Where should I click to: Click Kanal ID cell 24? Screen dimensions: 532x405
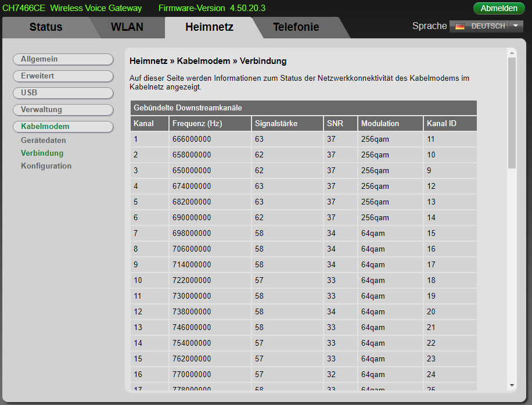tap(450, 374)
